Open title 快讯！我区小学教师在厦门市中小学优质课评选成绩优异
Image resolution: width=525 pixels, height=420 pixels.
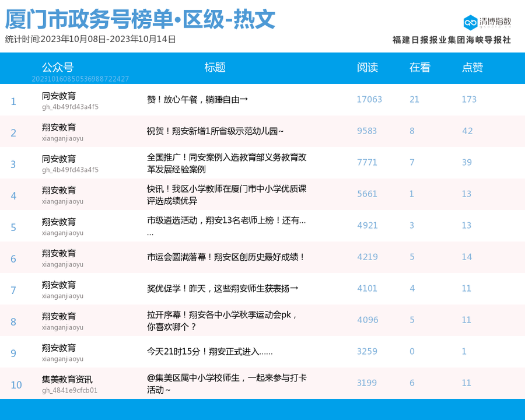[x=227, y=195]
